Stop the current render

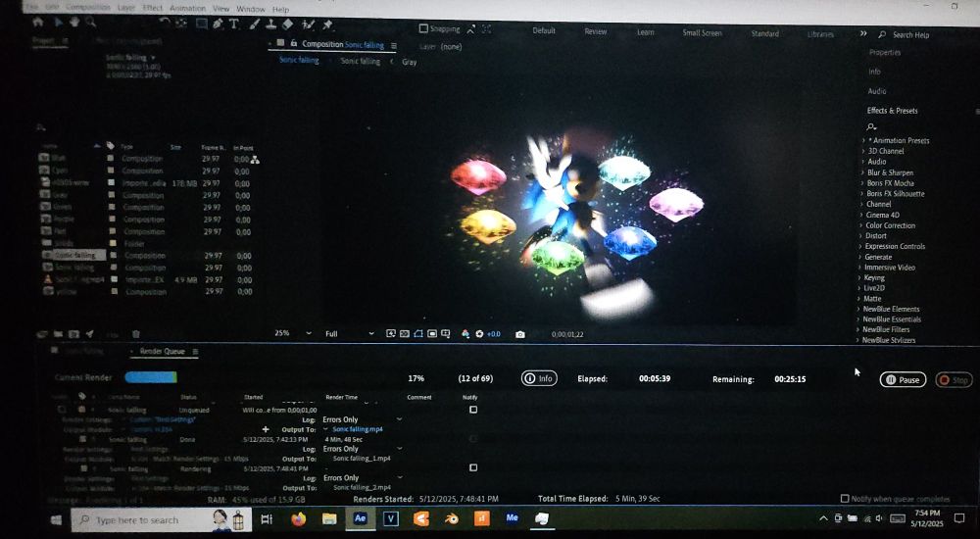tap(954, 379)
